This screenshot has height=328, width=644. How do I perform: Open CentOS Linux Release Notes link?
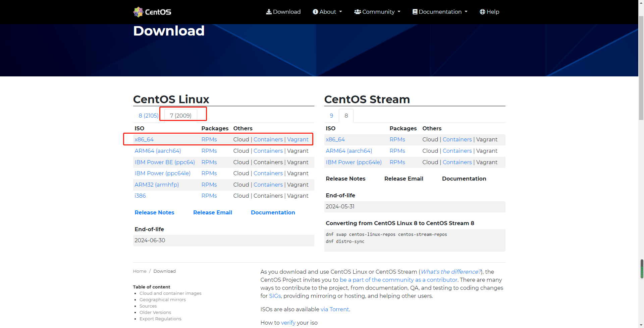tap(154, 213)
